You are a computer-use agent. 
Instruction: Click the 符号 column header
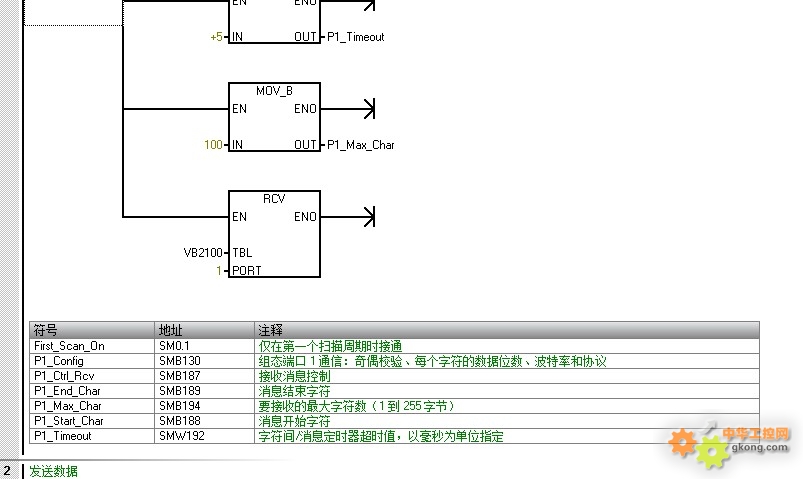coord(92,330)
